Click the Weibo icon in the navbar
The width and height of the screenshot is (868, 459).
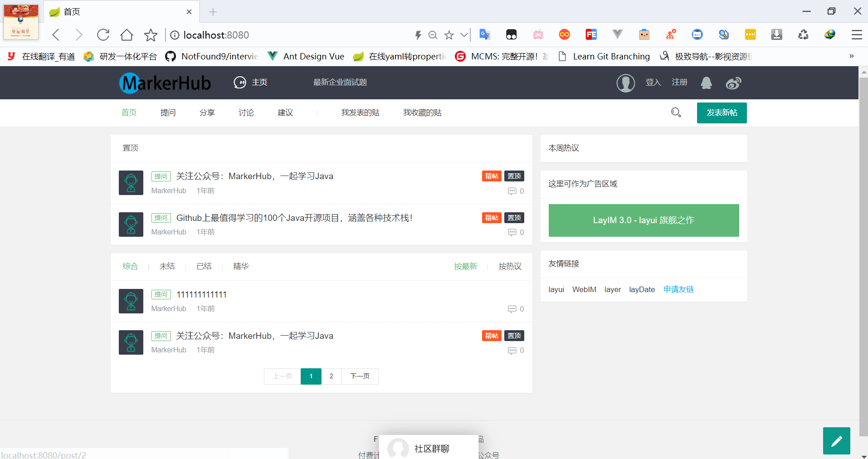(x=733, y=83)
